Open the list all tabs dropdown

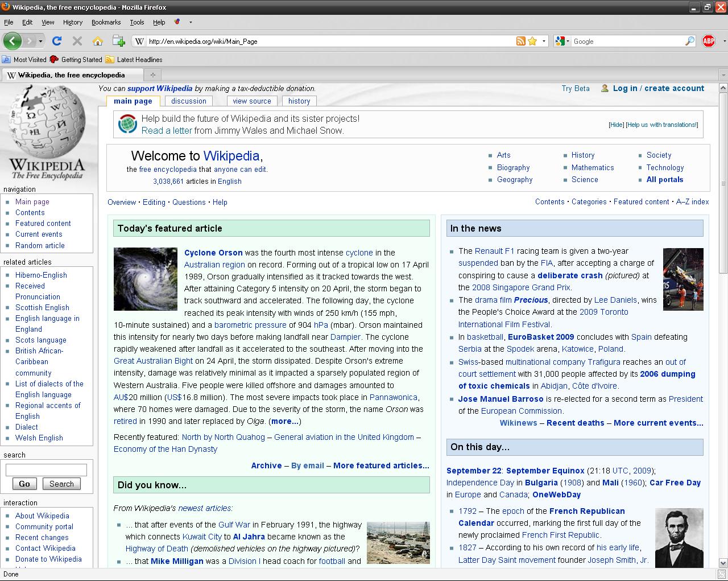click(x=723, y=75)
